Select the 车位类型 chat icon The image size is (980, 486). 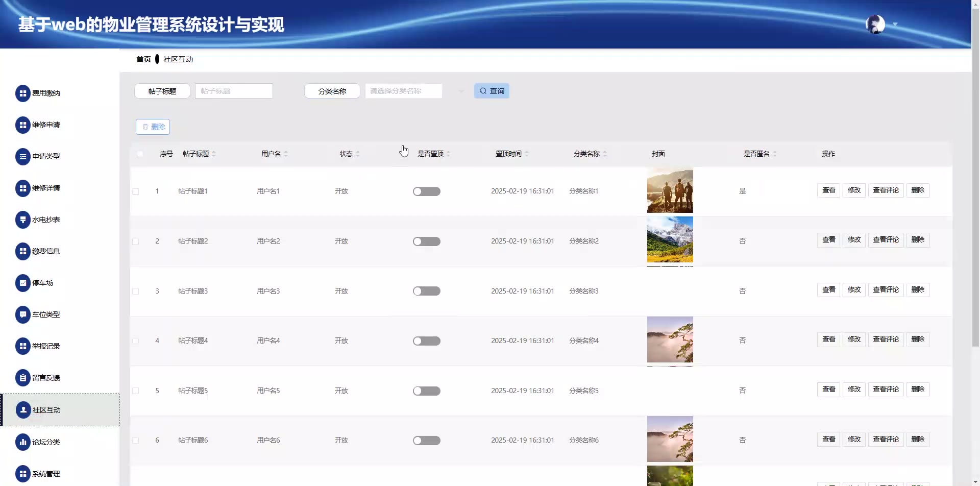click(23, 314)
